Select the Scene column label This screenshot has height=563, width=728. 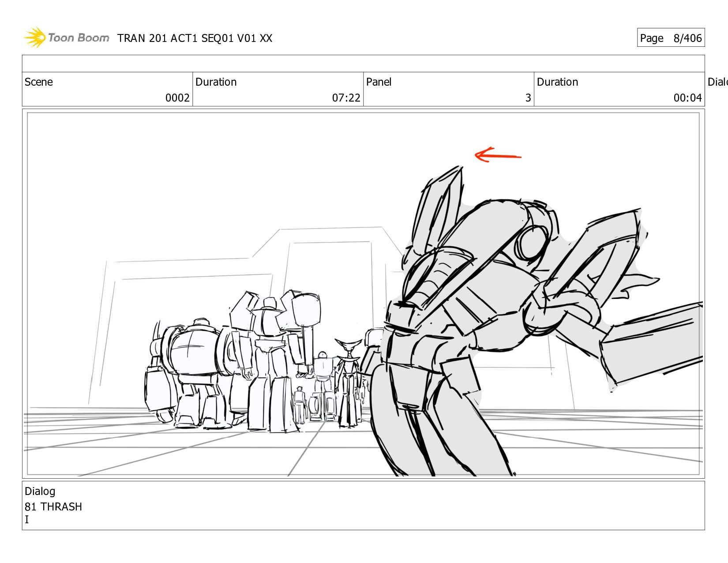(x=39, y=82)
